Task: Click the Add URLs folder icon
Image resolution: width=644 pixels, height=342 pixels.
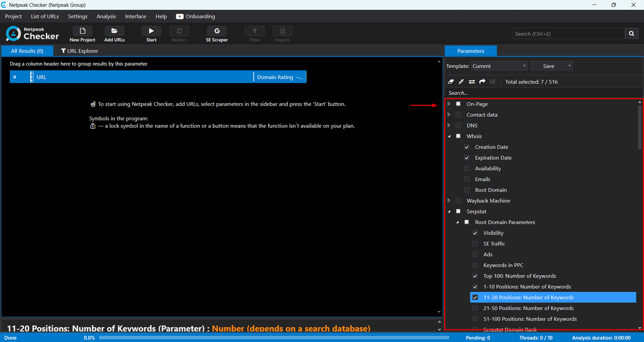Action: (114, 31)
